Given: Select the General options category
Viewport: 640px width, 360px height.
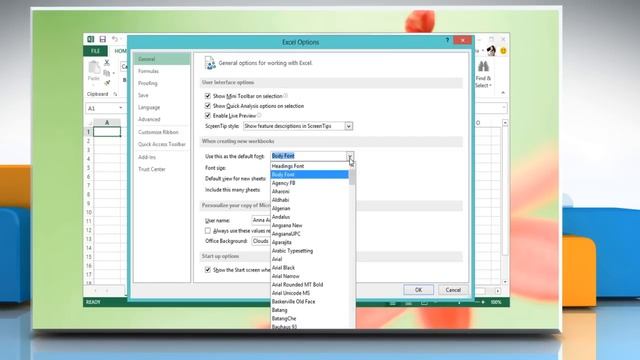Looking at the screenshot, I should [162, 59].
